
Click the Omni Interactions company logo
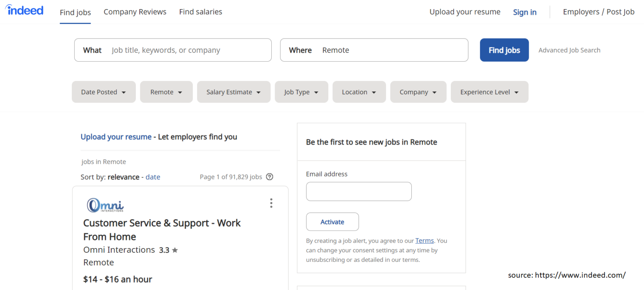coord(105,205)
